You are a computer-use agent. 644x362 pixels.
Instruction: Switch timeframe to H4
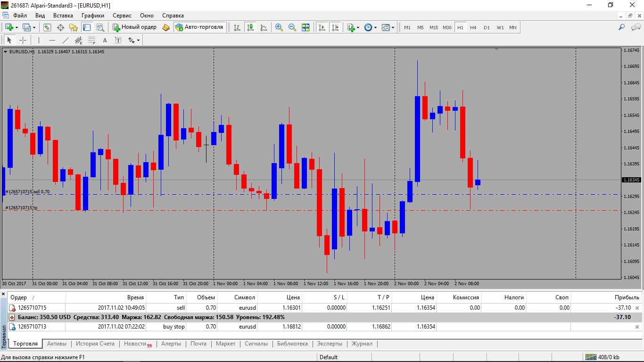click(473, 27)
